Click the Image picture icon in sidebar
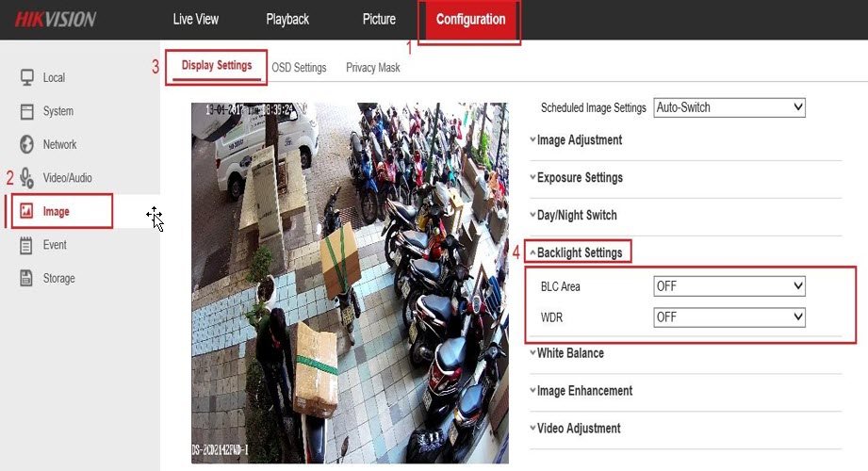 coord(26,212)
